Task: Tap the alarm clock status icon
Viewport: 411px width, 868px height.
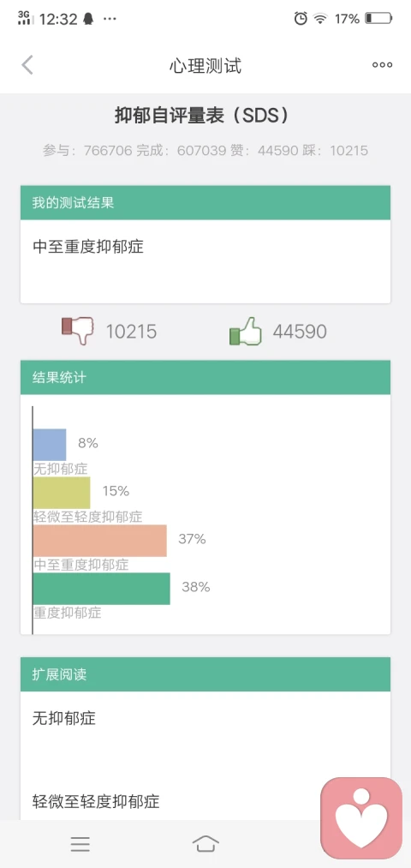Action: coord(301,18)
